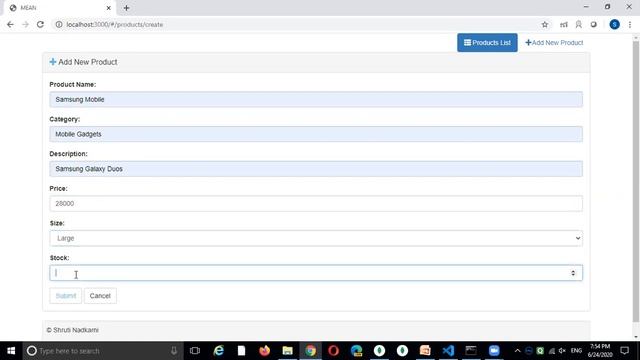Open the terminal window from taskbar
The height and width of the screenshot is (360, 640).
coord(471,351)
